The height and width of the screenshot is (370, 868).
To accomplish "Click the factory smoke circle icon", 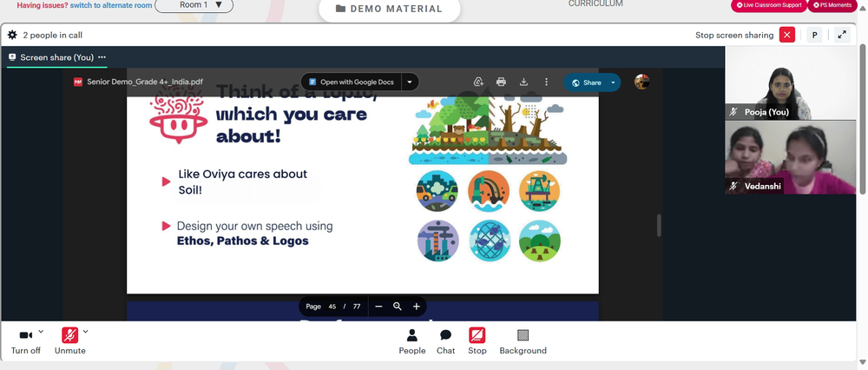I will (x=437, y=241).
